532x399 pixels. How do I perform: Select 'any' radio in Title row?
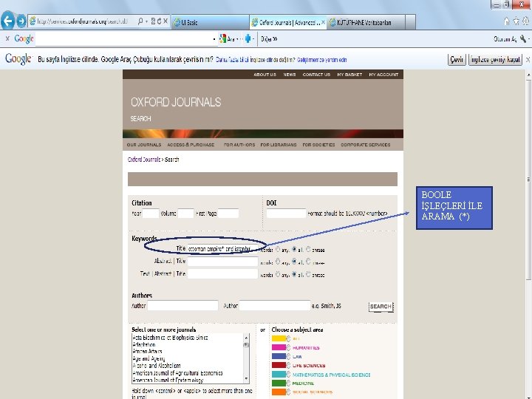[278, 249]
